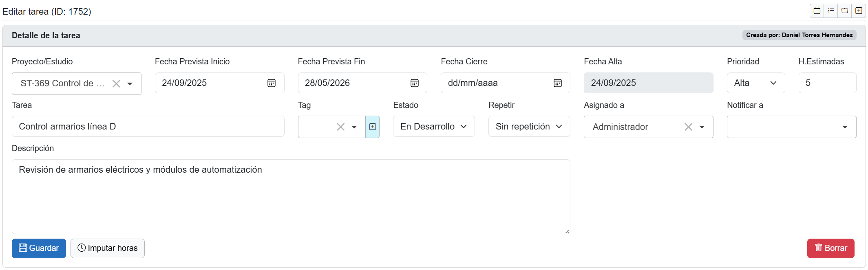Clear the Tag field selection
Screen dimensions: 868x270
[340, 127]
